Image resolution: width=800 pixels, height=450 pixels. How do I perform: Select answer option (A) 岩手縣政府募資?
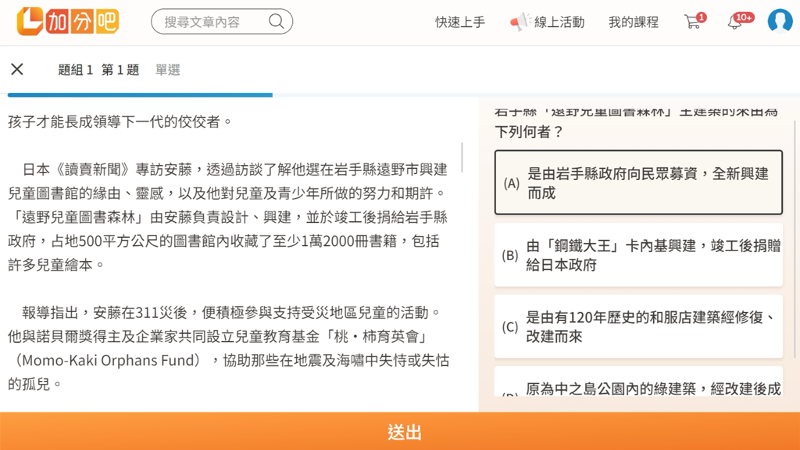(638, 183)
